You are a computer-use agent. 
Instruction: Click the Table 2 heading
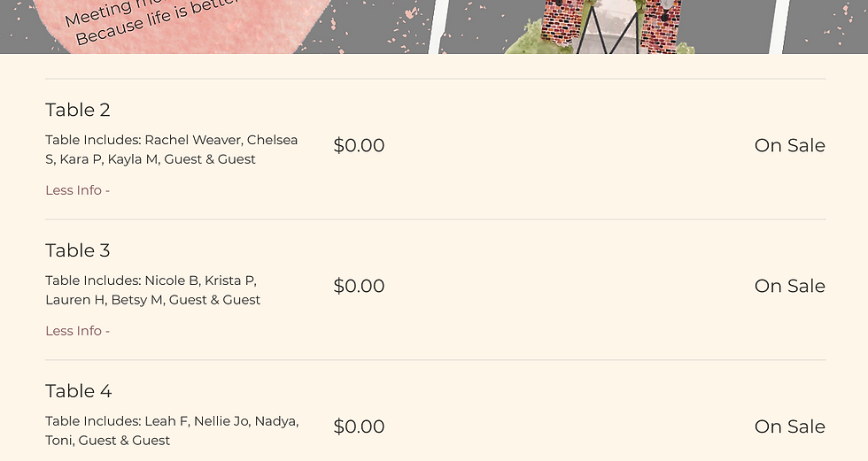click(x=78, y=110)
